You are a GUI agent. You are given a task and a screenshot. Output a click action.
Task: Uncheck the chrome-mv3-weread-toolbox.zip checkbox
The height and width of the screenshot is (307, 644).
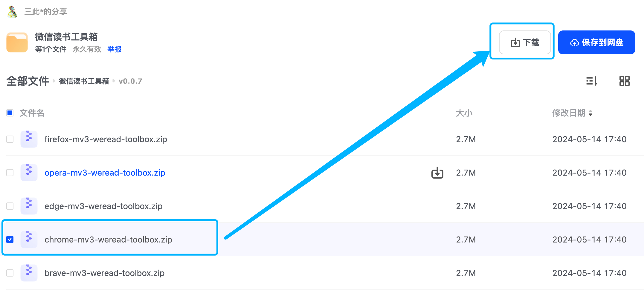tap(10, 240)
